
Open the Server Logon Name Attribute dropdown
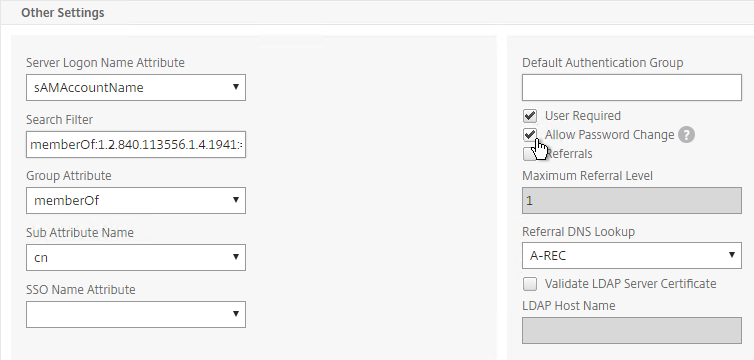coord(136,87)
